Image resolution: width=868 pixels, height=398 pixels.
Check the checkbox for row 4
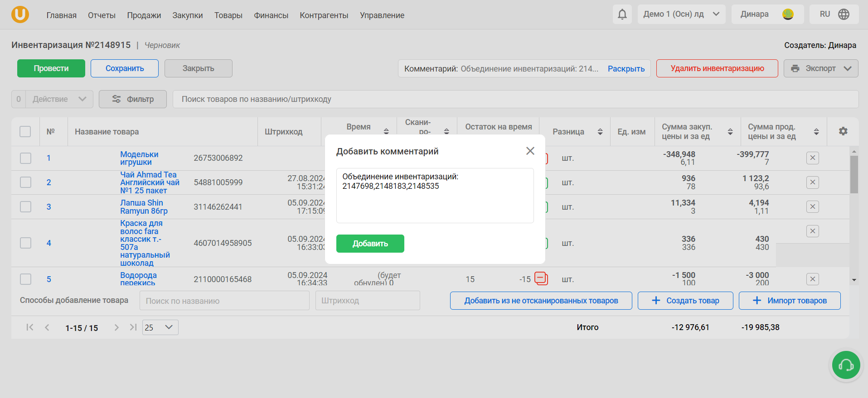point(25,243)
